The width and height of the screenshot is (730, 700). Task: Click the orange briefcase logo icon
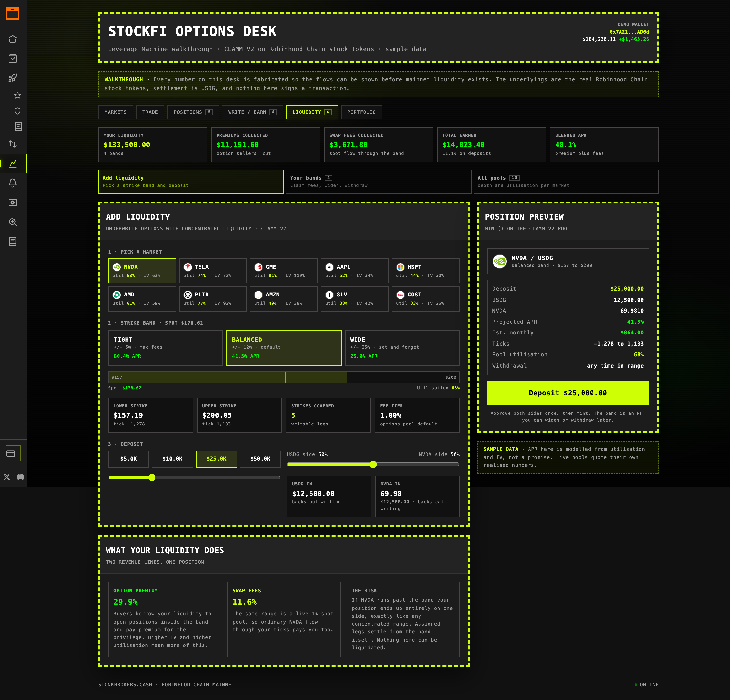point(13,14)
